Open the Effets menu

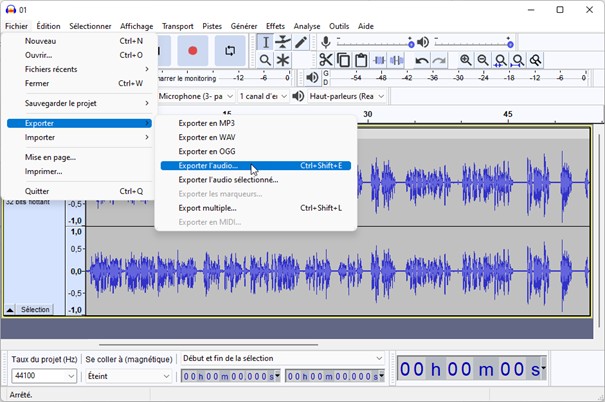(x=276, y=26)
